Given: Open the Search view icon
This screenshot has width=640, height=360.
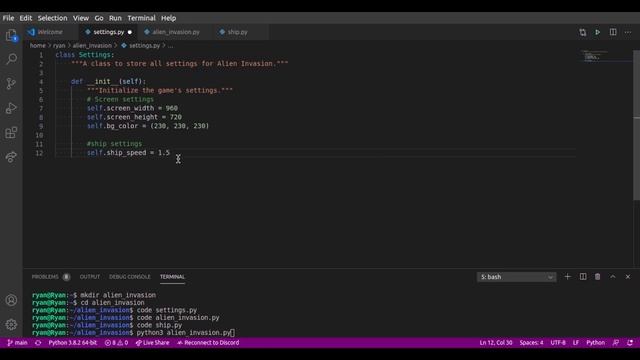Looking at the screenshot, I should click(x=11, y=59).
